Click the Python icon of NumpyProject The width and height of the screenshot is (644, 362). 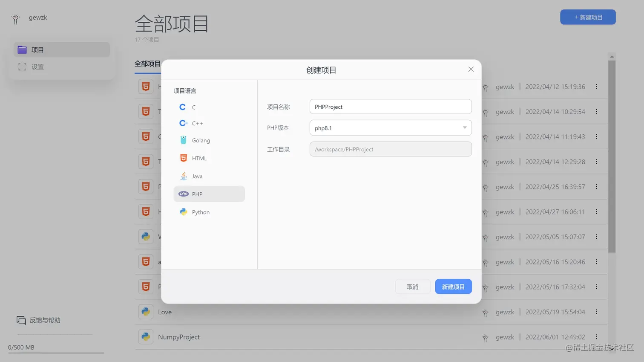tap(146, 337)
